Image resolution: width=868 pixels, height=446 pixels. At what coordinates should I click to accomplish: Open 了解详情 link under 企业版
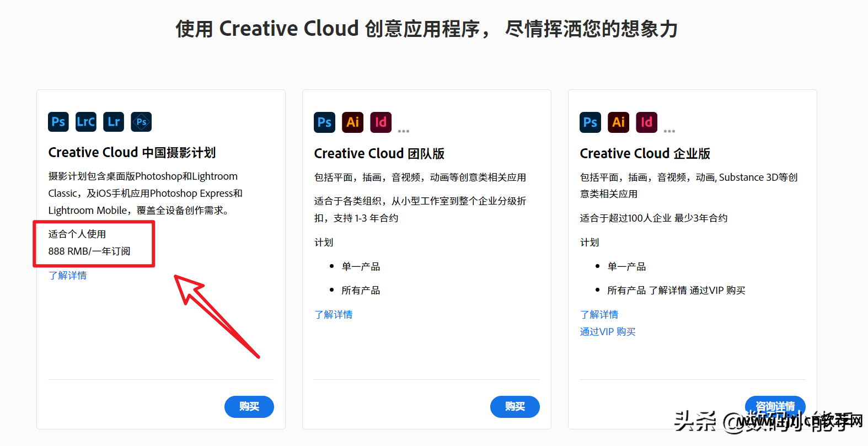pos(599,314)
